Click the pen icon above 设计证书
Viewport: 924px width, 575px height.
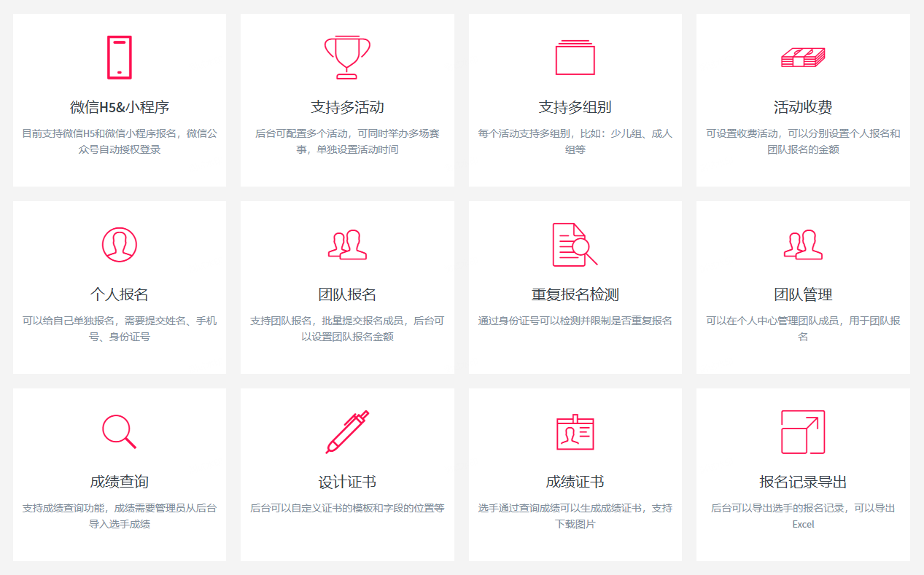pos(347,431)
